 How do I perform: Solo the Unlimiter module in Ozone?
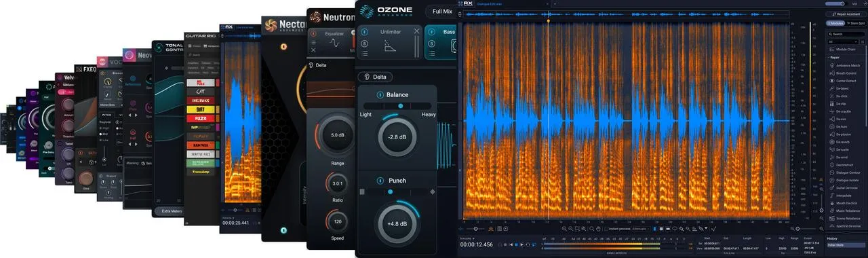[x=365, y=43]
